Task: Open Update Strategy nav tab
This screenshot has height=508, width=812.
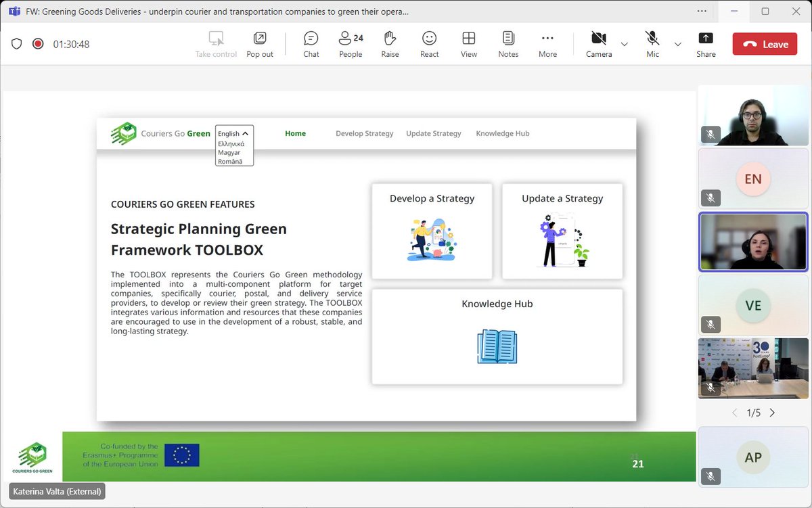Action: [434, 133]
